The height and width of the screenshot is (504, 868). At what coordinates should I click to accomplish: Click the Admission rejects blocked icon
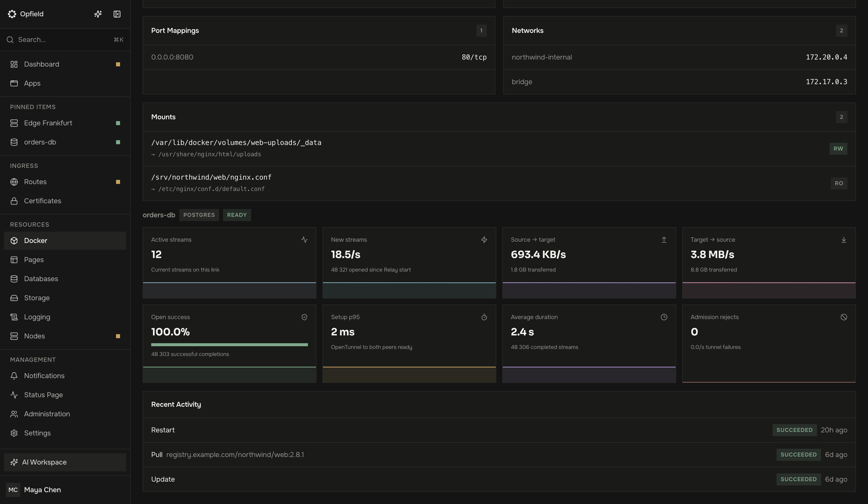[844, 317]
